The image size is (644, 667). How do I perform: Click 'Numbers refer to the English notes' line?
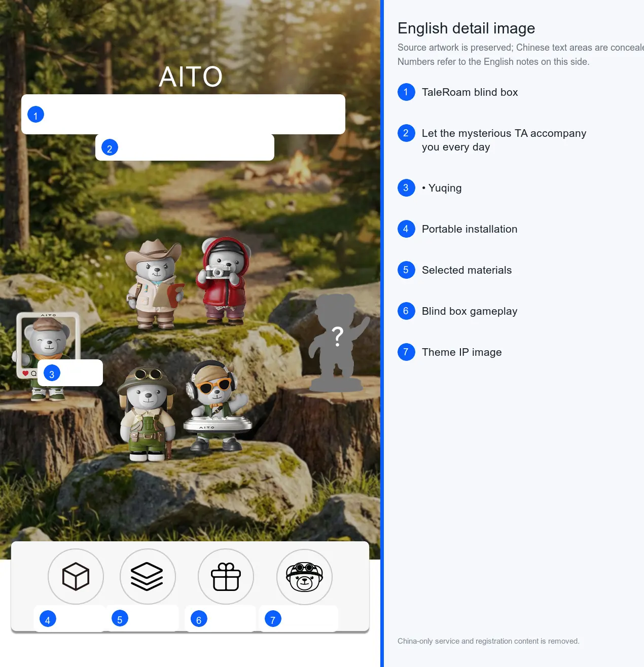click(493, 62)
